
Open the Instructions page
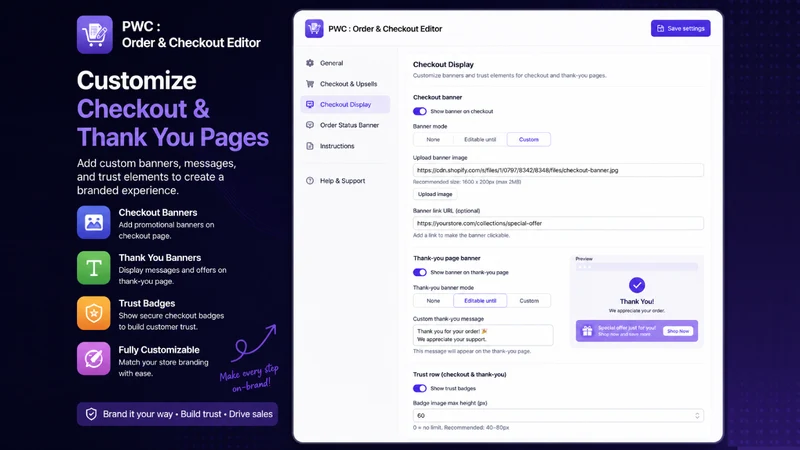pyautogui.click(x=345, y=146)
